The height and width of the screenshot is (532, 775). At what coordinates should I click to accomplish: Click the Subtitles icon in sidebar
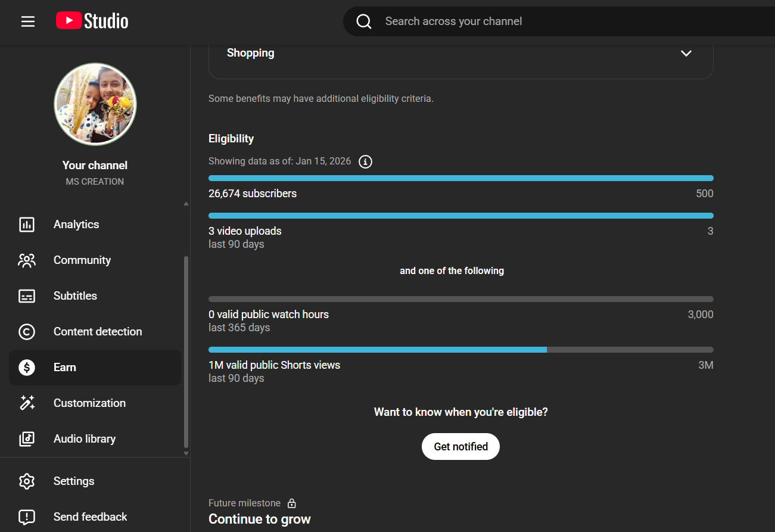(27, 296)
